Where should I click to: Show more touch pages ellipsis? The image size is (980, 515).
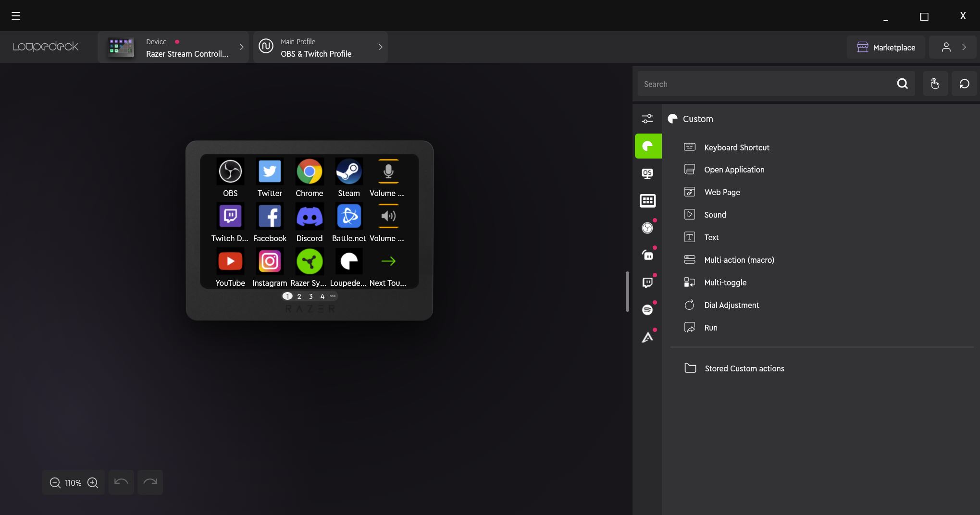click(333, 296)
